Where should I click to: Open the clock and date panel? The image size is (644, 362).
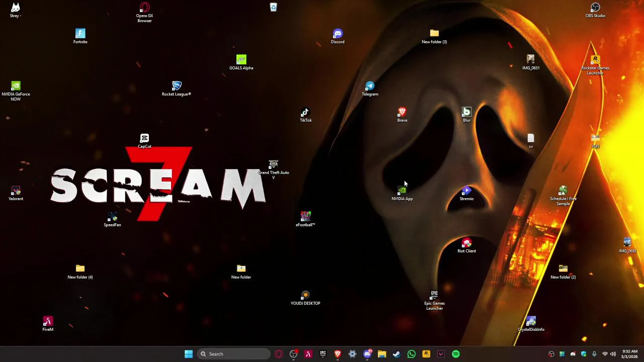point(629,354)
